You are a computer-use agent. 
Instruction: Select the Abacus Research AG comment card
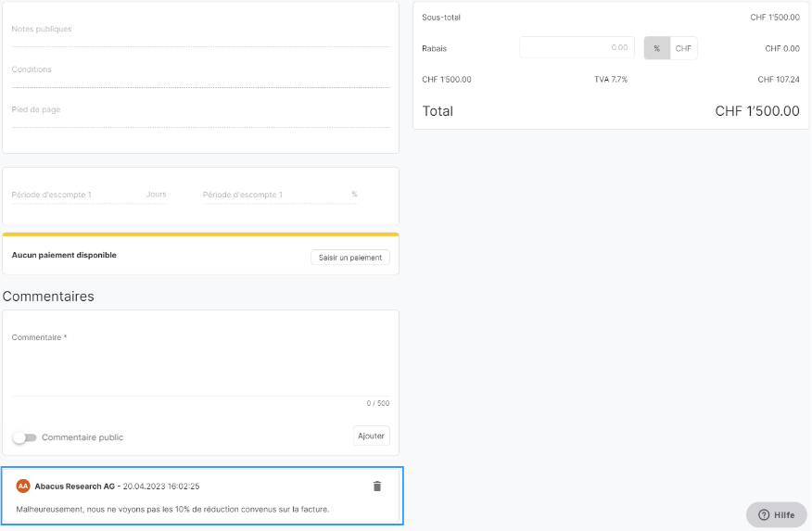(202, 496)
